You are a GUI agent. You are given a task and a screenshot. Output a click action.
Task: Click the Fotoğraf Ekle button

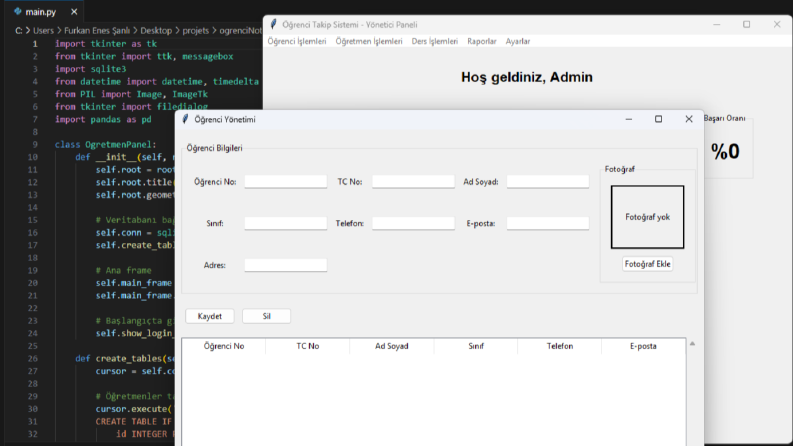tap(647, 264)
